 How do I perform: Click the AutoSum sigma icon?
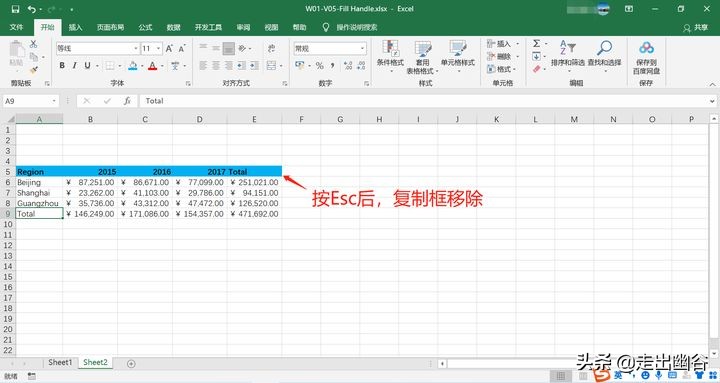click(x=536, y=43)
